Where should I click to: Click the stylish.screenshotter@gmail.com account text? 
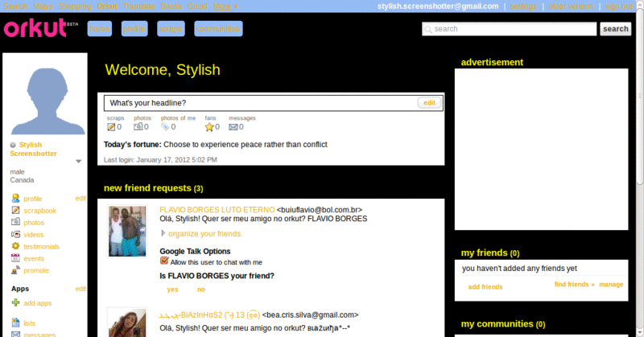[x=438, y=6]
